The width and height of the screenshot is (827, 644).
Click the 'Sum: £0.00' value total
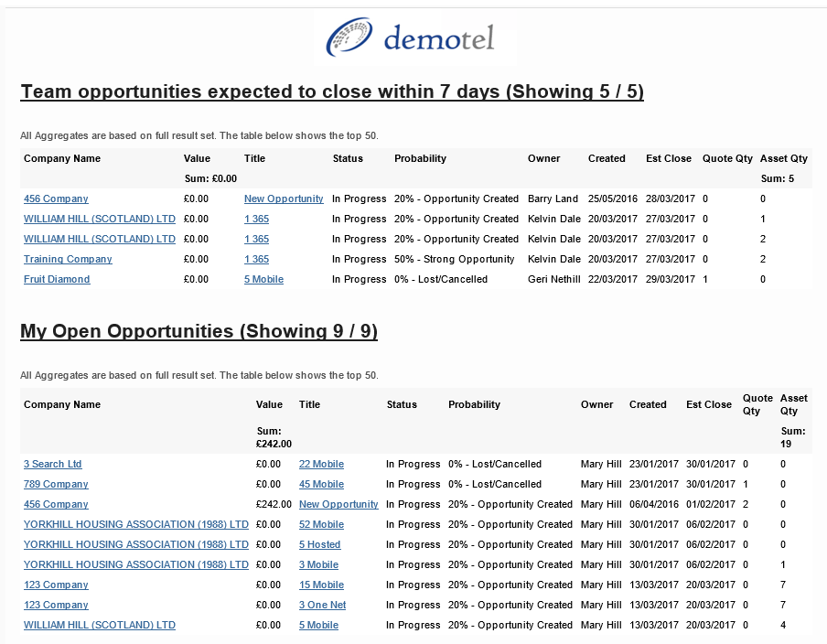coord(210,178)
